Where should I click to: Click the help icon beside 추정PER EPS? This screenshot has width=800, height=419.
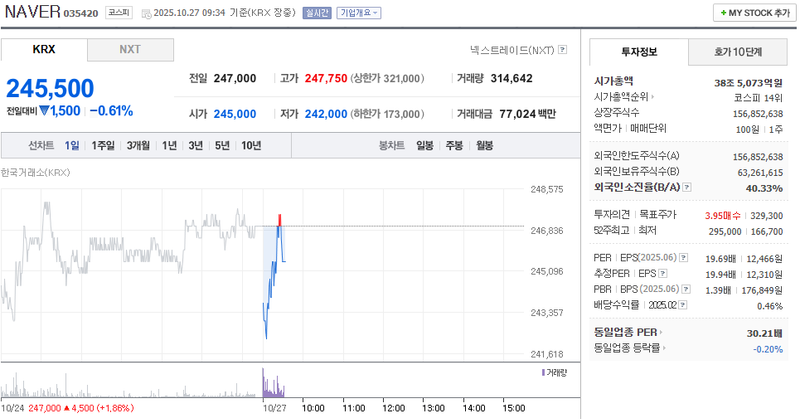(663, 274)
